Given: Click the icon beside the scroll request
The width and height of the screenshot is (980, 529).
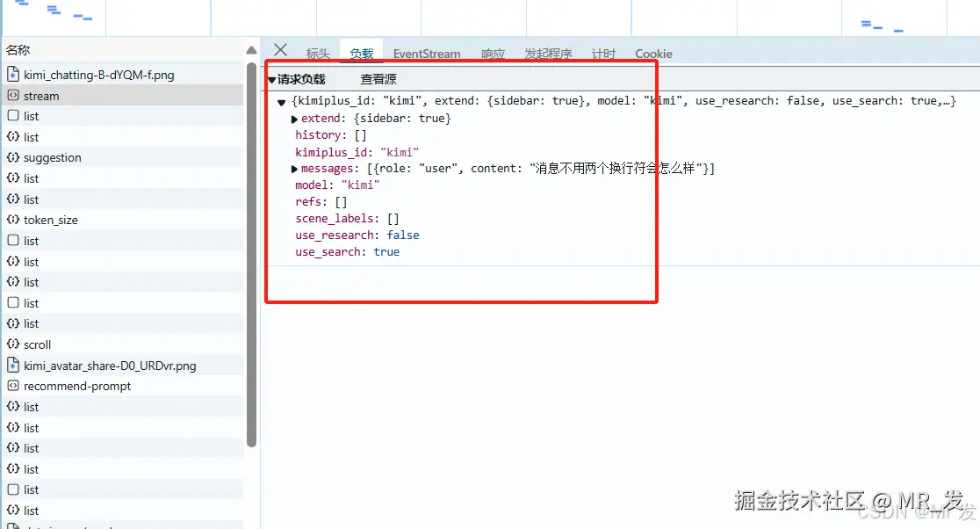Looking at the screenshot, I should [x=13, y=344].
